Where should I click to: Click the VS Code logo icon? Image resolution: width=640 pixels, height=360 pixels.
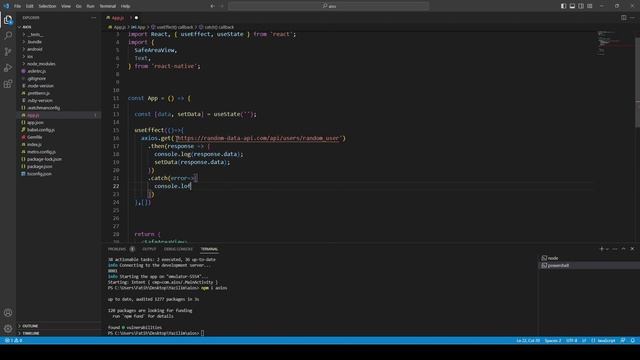click(6, 6)
